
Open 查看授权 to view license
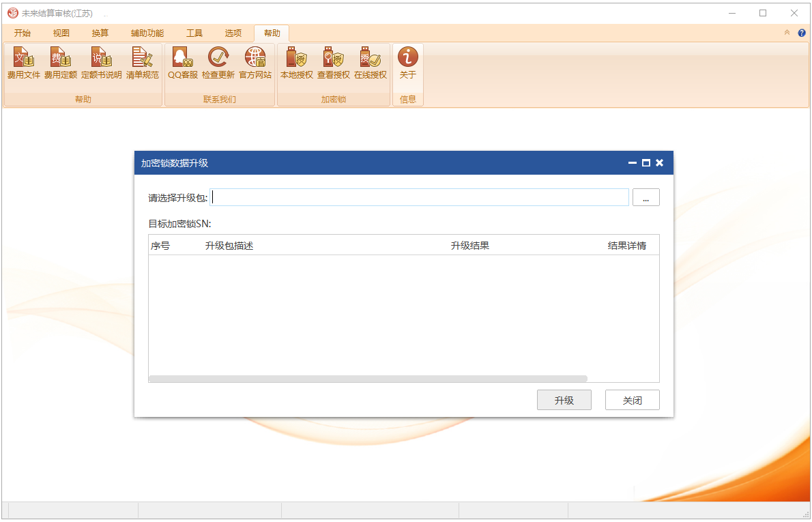[x=334, y=63]
